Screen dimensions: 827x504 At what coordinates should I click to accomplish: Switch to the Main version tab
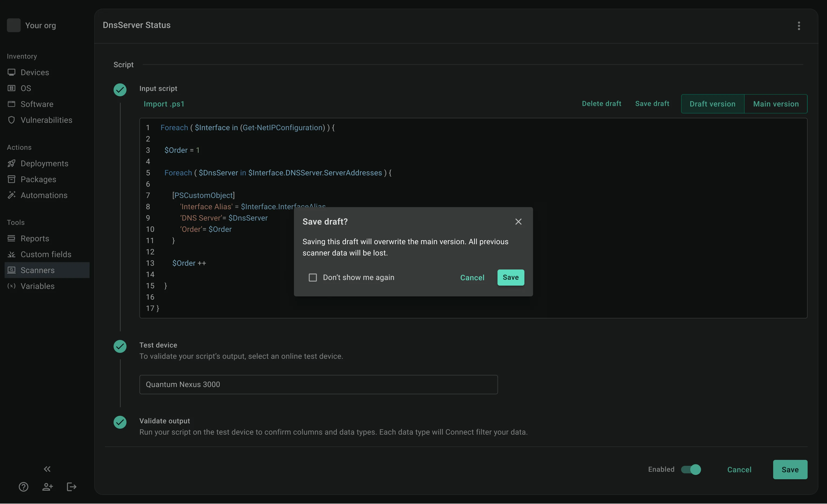coord(776,104)
